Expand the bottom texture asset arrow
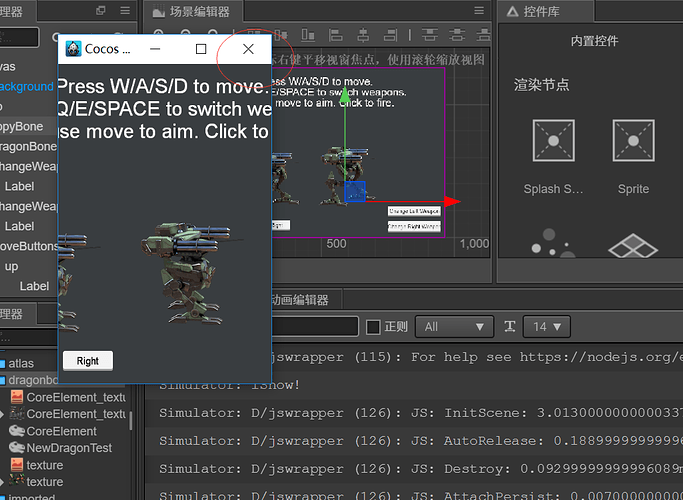683x500 pixels. coord(2,482)
